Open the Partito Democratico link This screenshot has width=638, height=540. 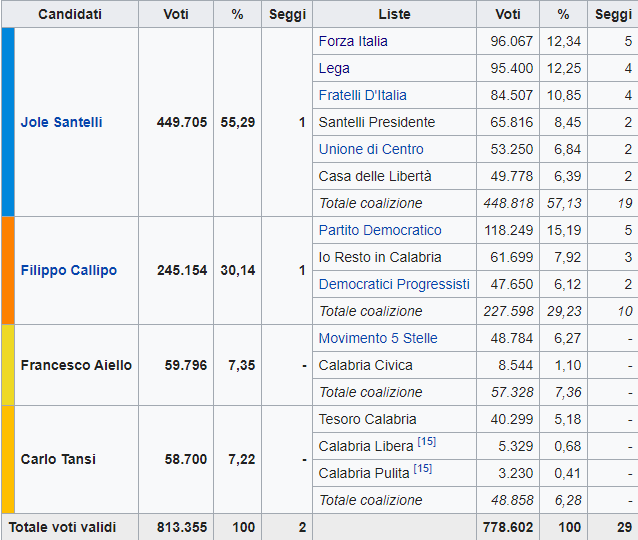tap(379, 230)
